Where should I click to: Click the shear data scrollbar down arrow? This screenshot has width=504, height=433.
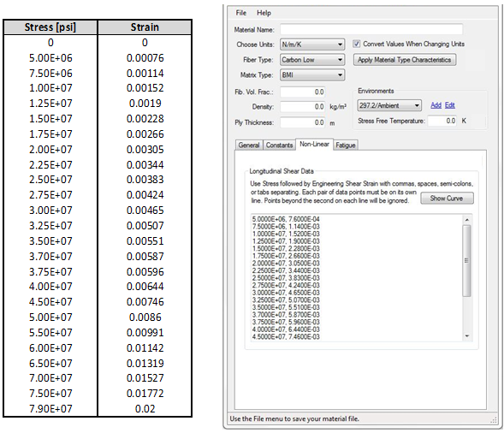click(467, 336)
